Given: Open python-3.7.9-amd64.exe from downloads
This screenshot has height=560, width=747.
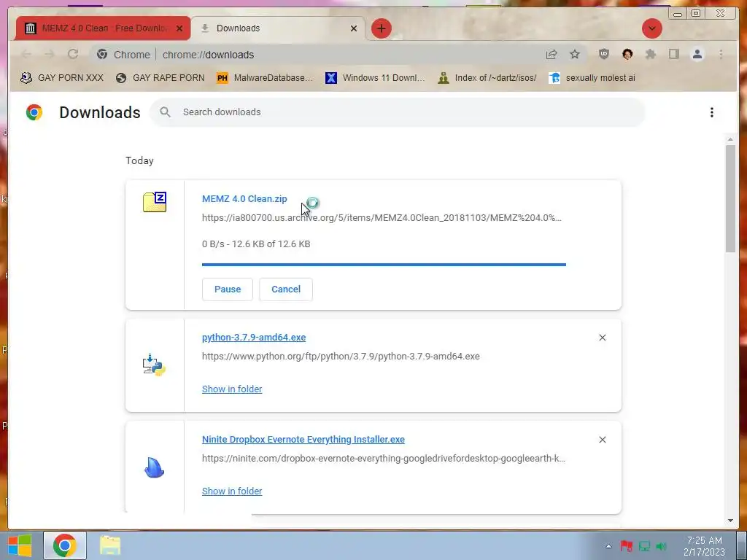Looking at the screenshot, I should [254, 337].
